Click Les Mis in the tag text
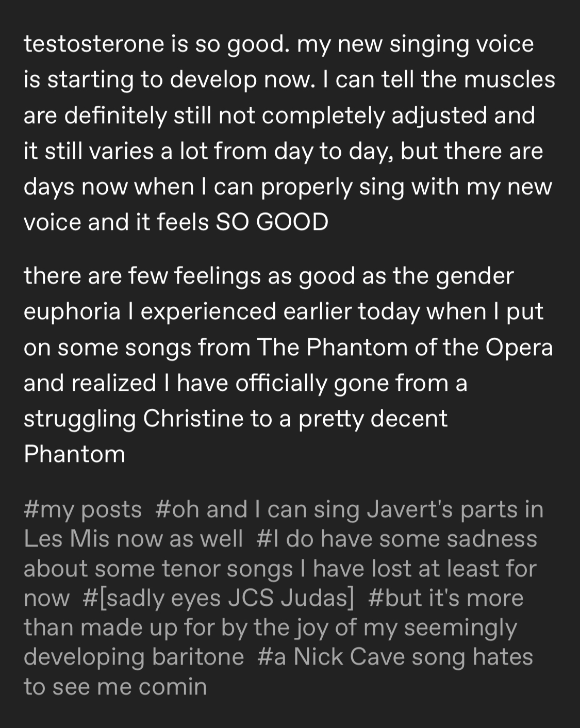Screen dimensions: 580x728 pos(67,539)
